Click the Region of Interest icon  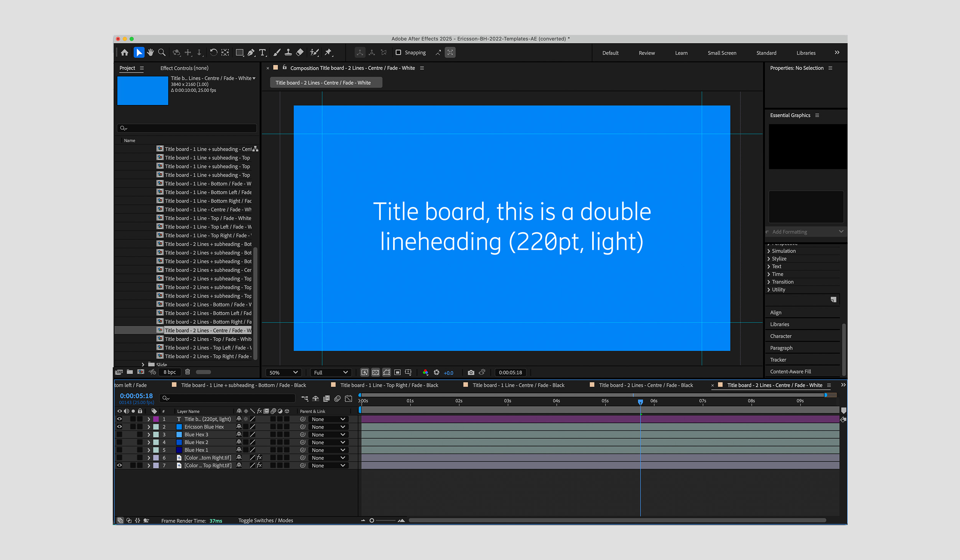pyautogui.click(x=397, y=373)
